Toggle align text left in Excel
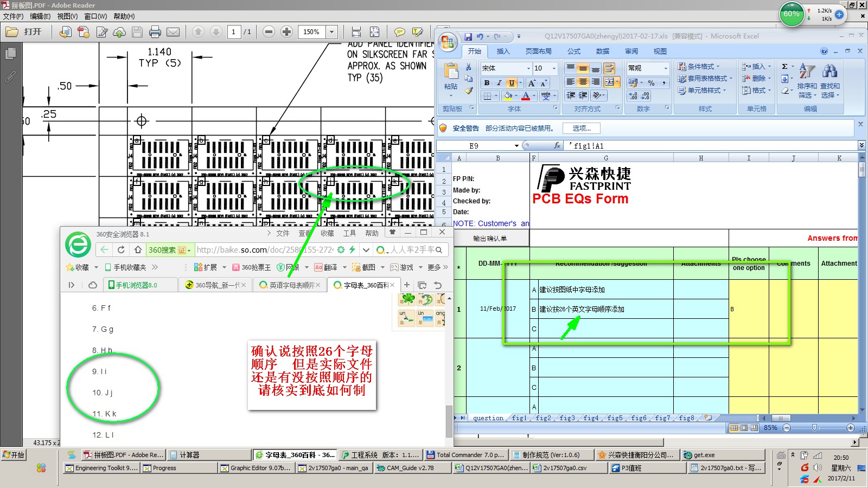Image resolution: width=868 pixels, height=488 pixels. (x=570, y=82)
